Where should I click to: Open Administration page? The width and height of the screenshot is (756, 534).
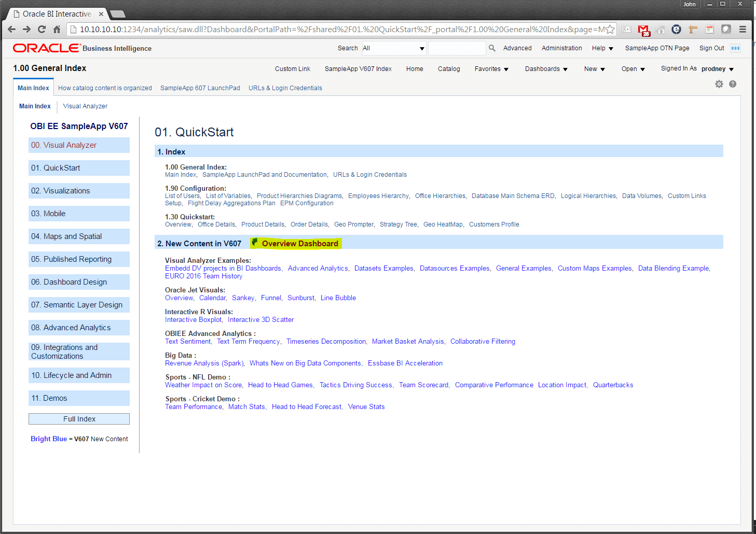(561, 48)
